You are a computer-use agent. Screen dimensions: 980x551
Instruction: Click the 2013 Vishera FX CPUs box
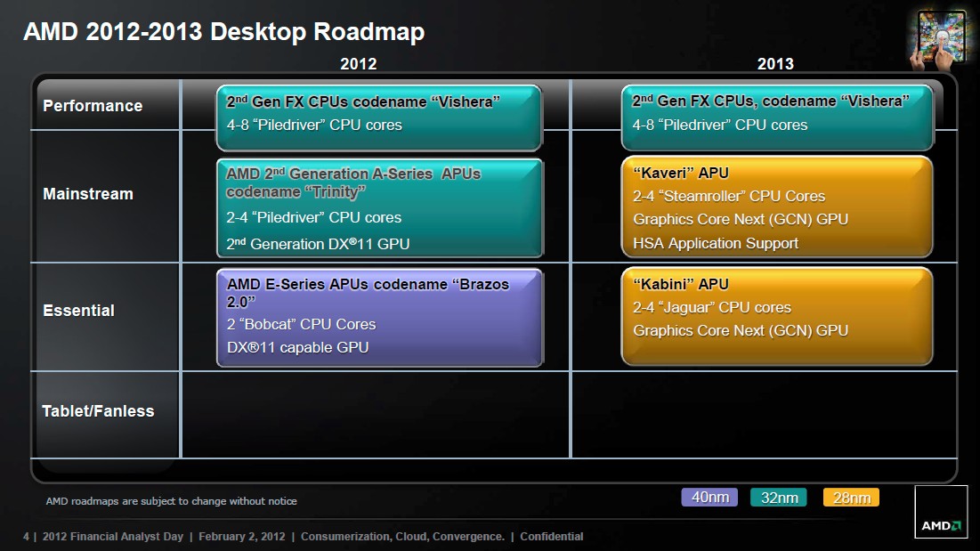(x=777, y=117)
